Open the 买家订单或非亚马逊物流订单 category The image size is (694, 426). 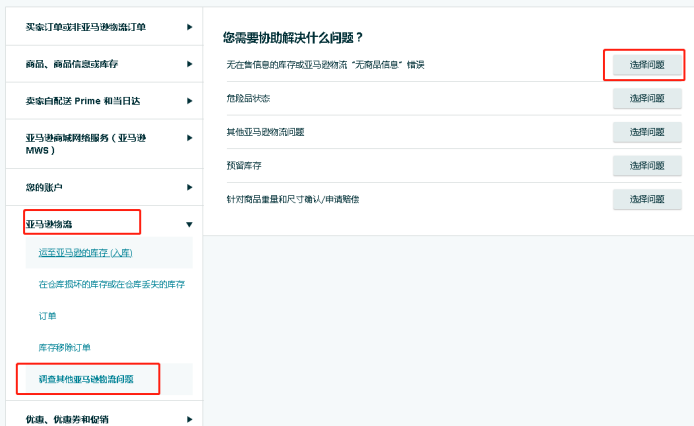pyautogui.click(x=85, y=27)
